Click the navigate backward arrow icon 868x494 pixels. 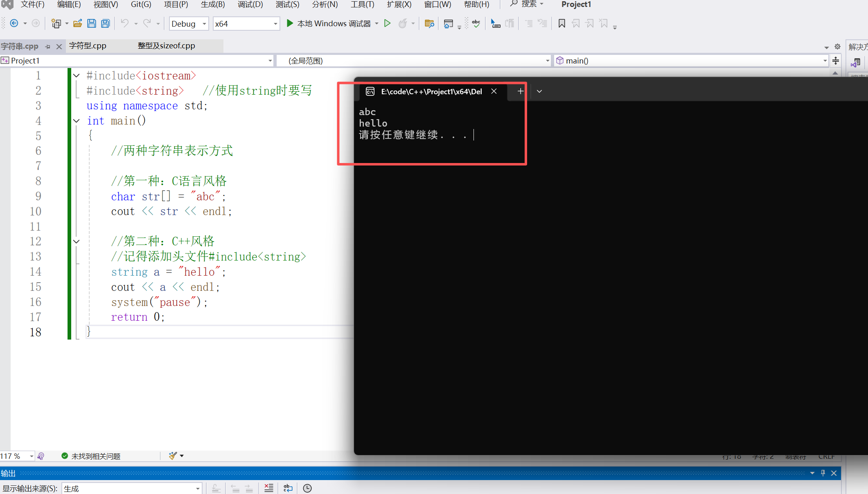(14, 23)
